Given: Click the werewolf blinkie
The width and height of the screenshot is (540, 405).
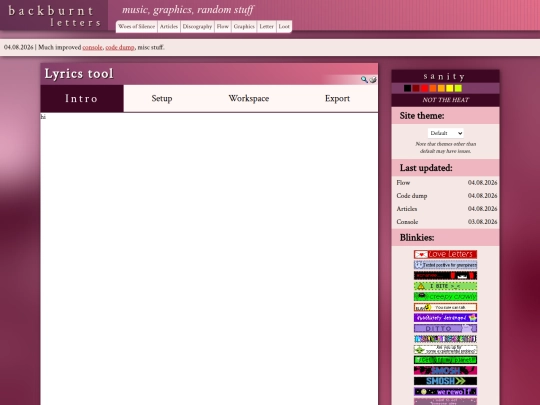Looking at the screenshot, I should 445,392.
